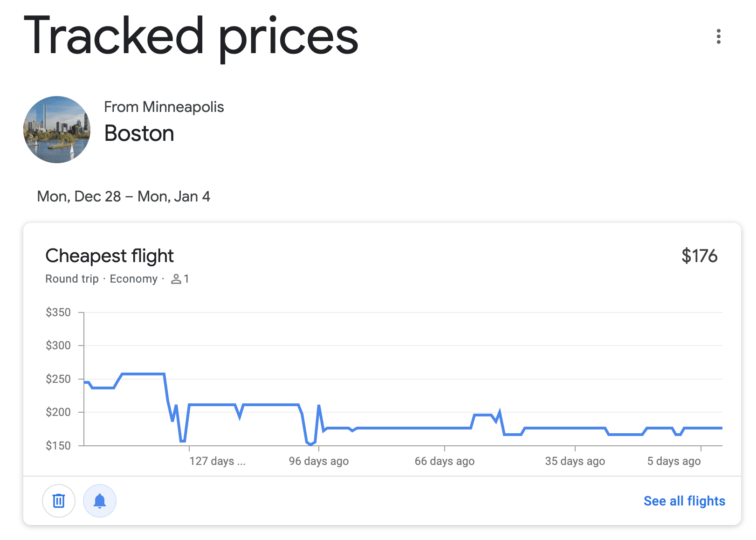Click the truncated 127 days axis label

(217, 461)
